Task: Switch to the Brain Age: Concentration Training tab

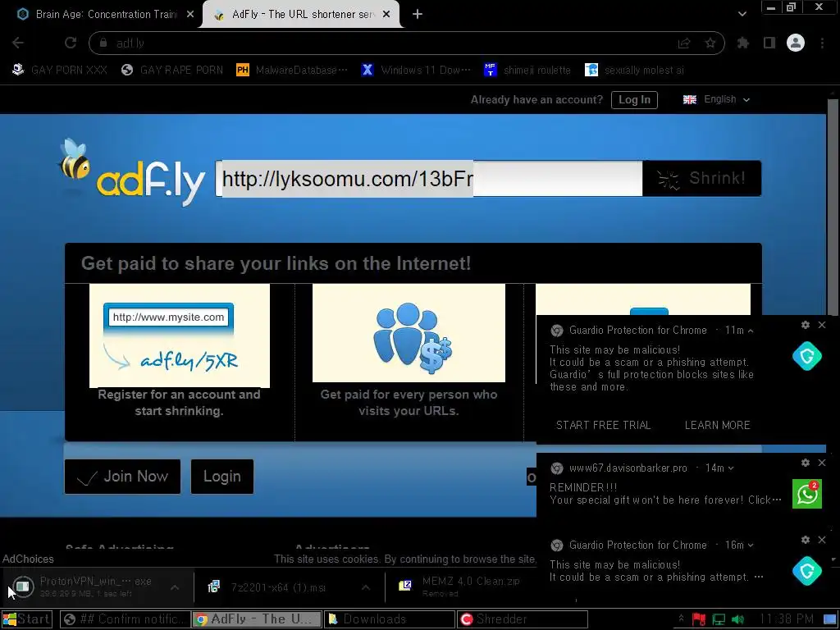Action: pyautogui.click(x=105, y=15)
